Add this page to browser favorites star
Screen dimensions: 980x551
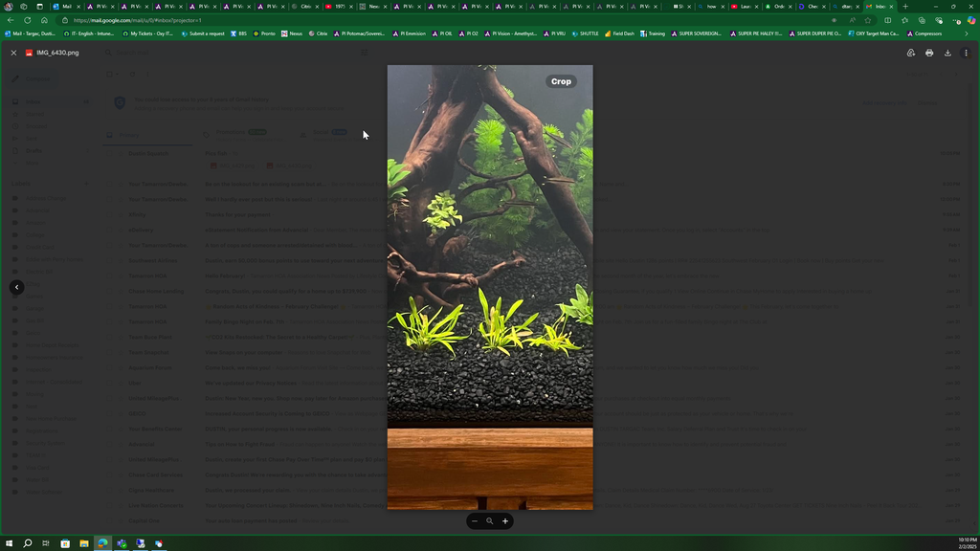(867, 20)
